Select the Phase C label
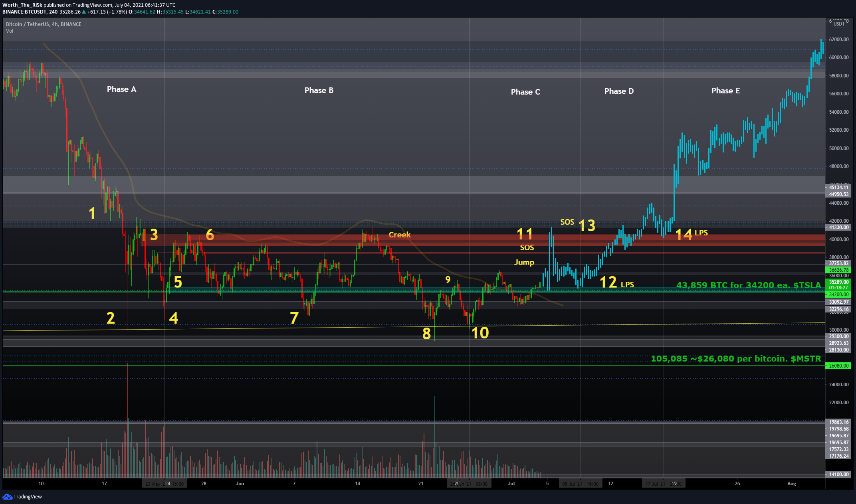 (x=525, y=92)
